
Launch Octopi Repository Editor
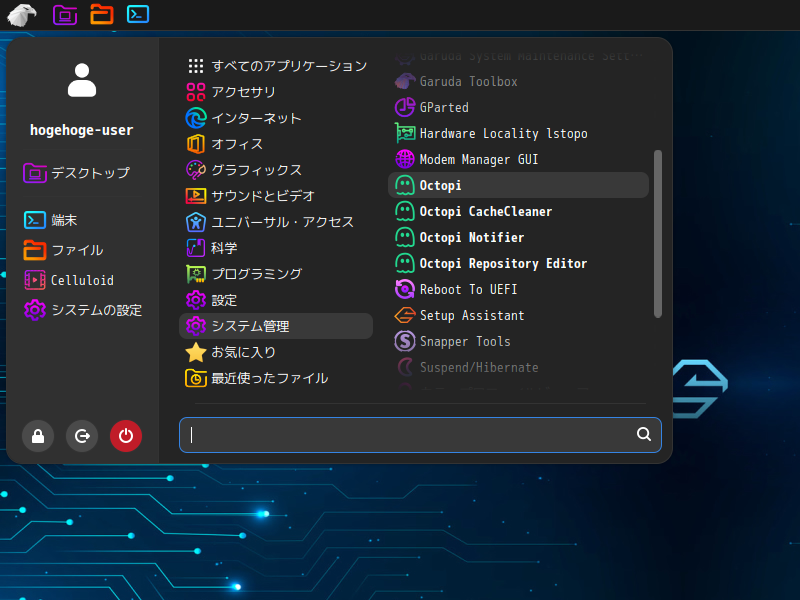(x=518, y=263)
